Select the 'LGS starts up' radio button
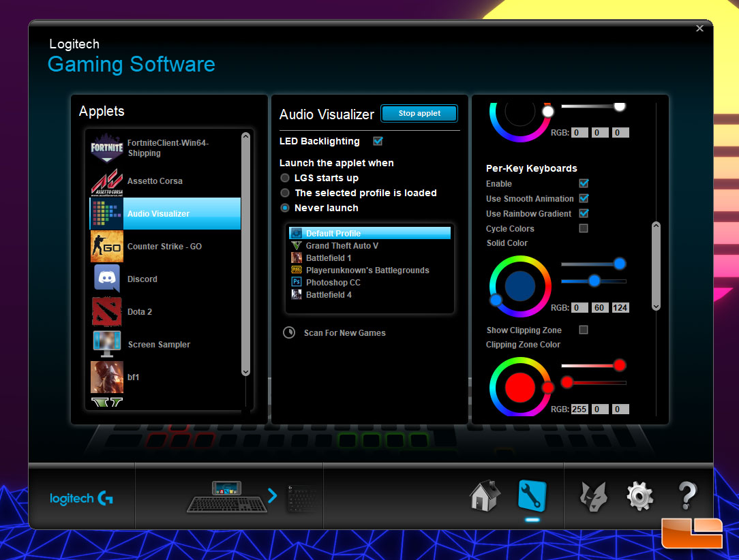This screenshot has height=560, width=739. coord(285,178)
